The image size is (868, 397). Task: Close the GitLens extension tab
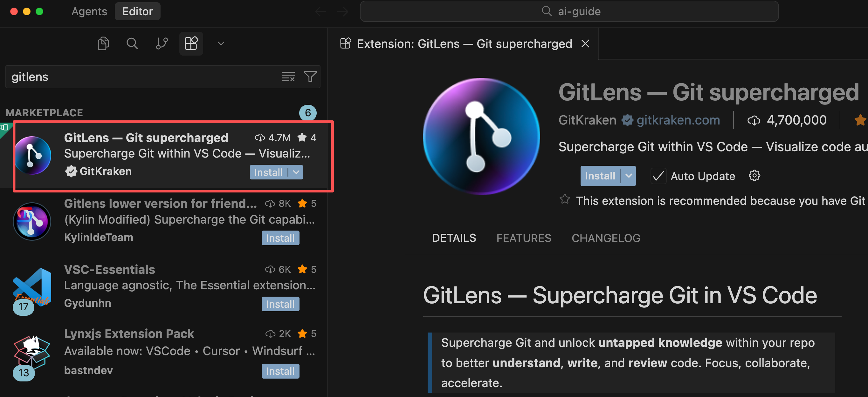(x=585, y=44)
